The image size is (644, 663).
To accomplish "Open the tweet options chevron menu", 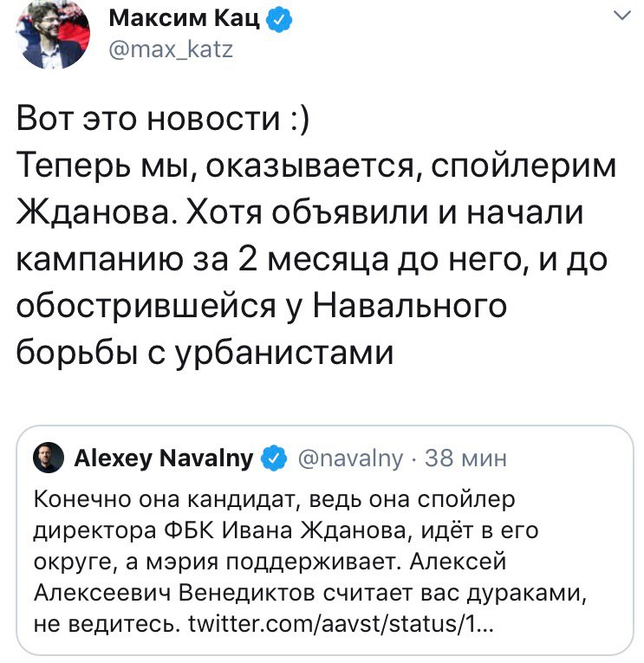I will coord(621,16).
